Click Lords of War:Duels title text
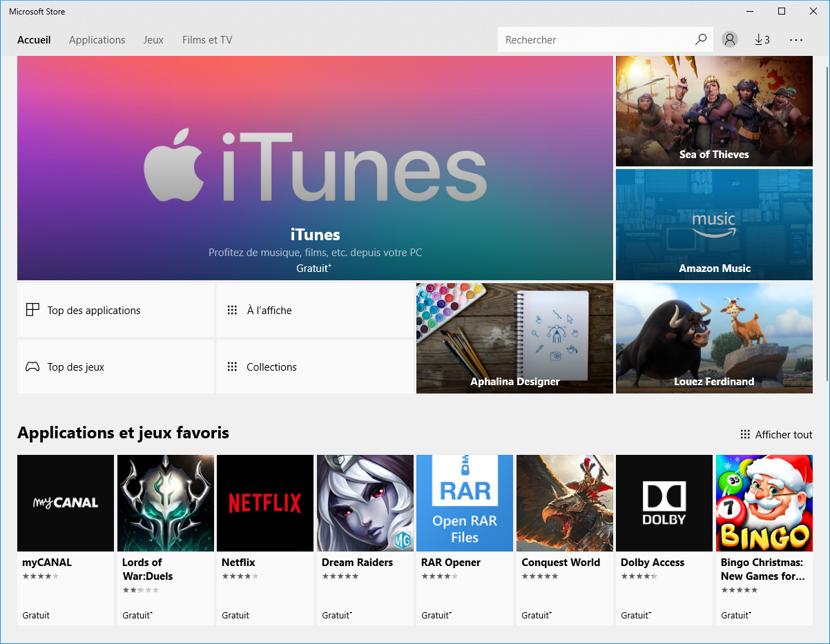830x644 pixels. [x=148, y=569]
